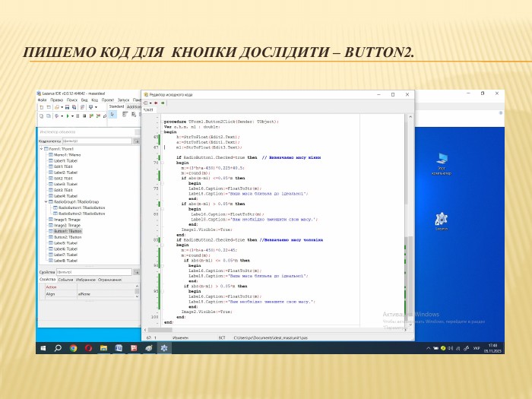
Task: Click the components filter input field
Action: (97, 141)
